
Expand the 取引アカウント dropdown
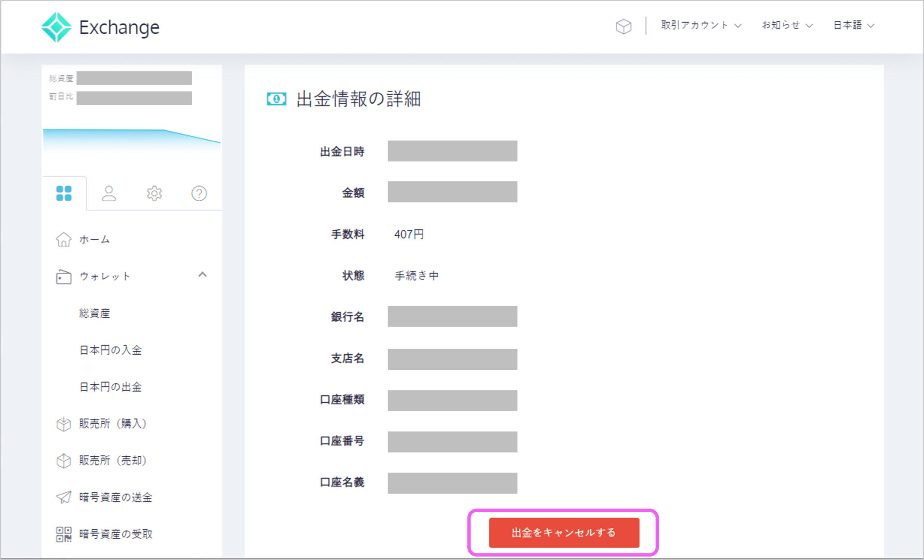(x=701, y=25)
